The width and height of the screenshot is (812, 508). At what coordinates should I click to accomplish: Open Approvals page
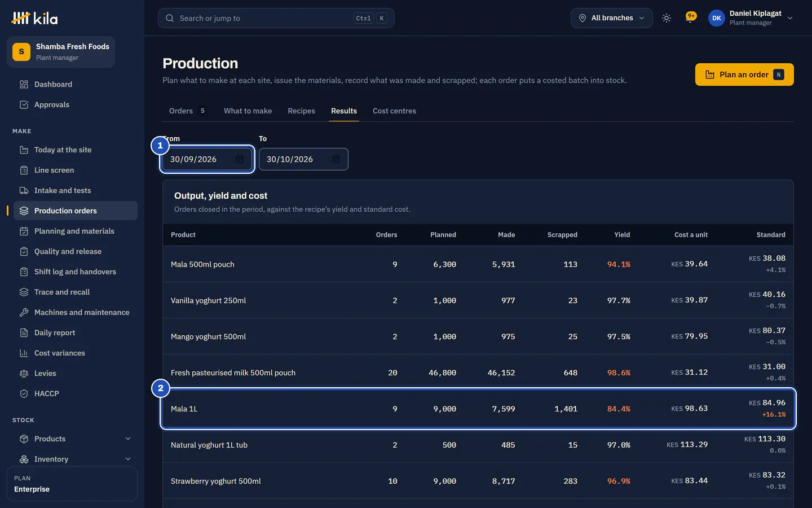(76, 104)
